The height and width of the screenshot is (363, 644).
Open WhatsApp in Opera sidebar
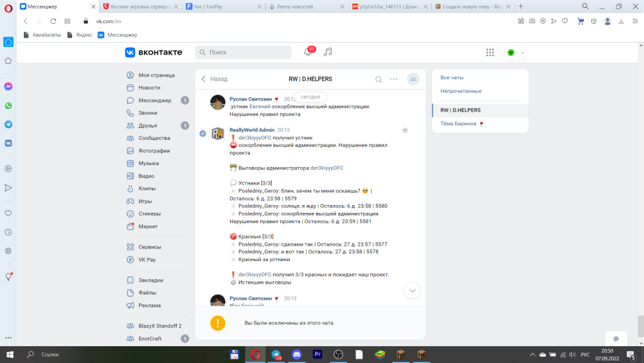[x=8, y=106]
